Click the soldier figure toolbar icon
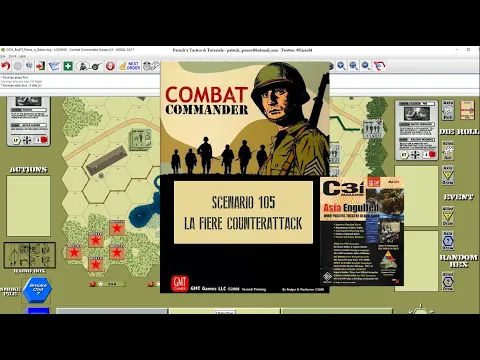The image size is (480, 360). (x=83, y=66)
